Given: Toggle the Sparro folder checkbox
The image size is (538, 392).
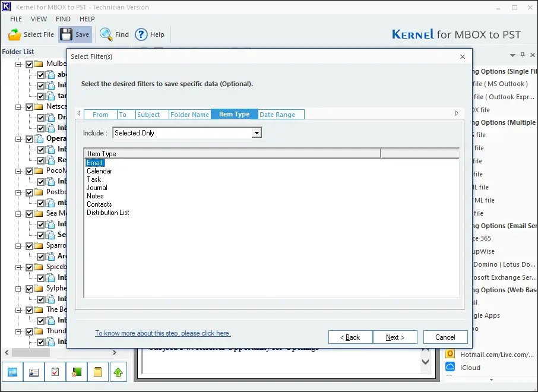Looking at the screenshot, I should pyautogui.click(x=30, y=246).
